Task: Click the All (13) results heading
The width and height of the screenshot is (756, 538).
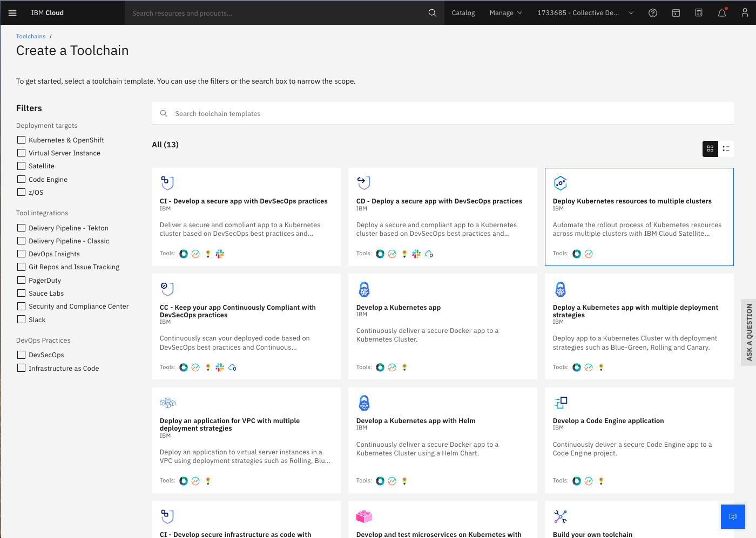Action: coord(165,145)
